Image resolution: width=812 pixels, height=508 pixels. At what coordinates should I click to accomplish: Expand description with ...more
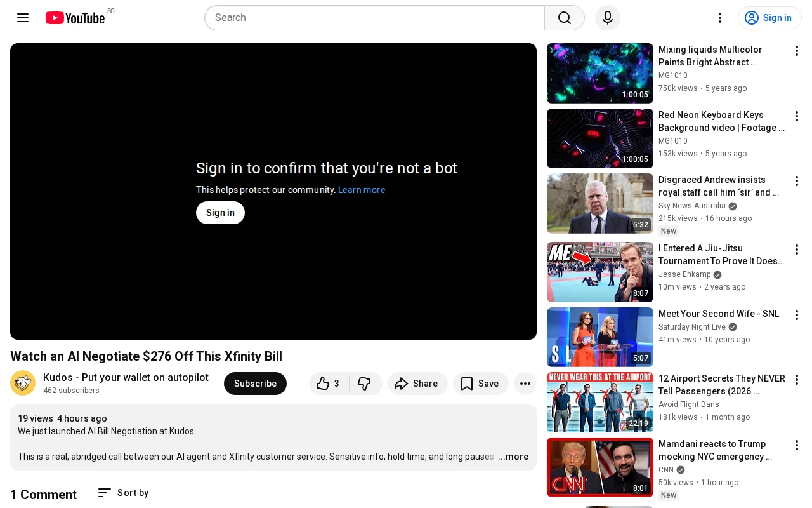coord(513,457)
